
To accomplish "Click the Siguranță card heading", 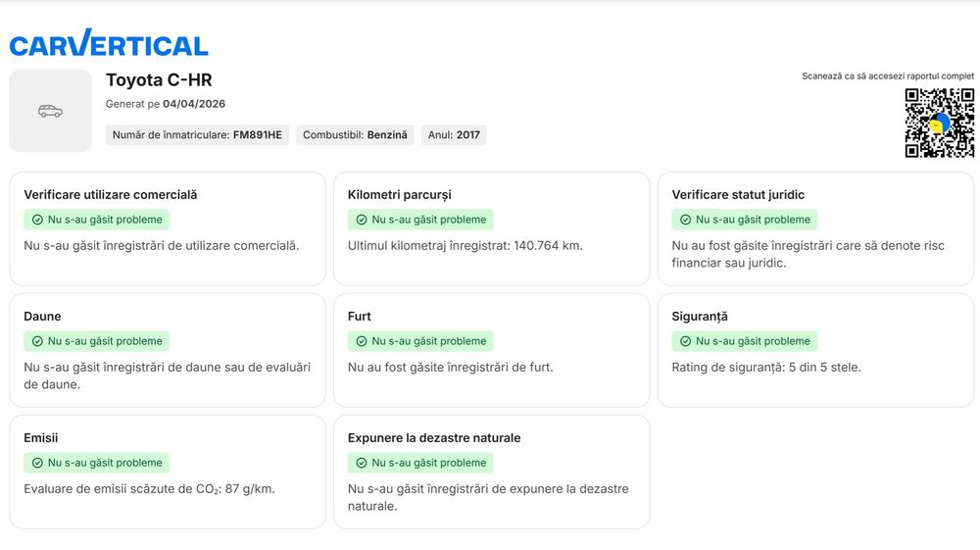I will click(700, 317).
